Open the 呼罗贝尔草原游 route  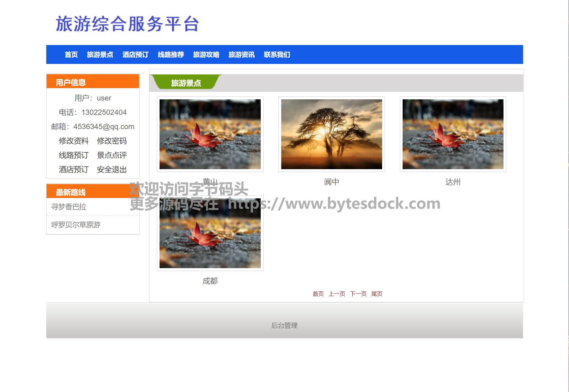tap(76, 225)
